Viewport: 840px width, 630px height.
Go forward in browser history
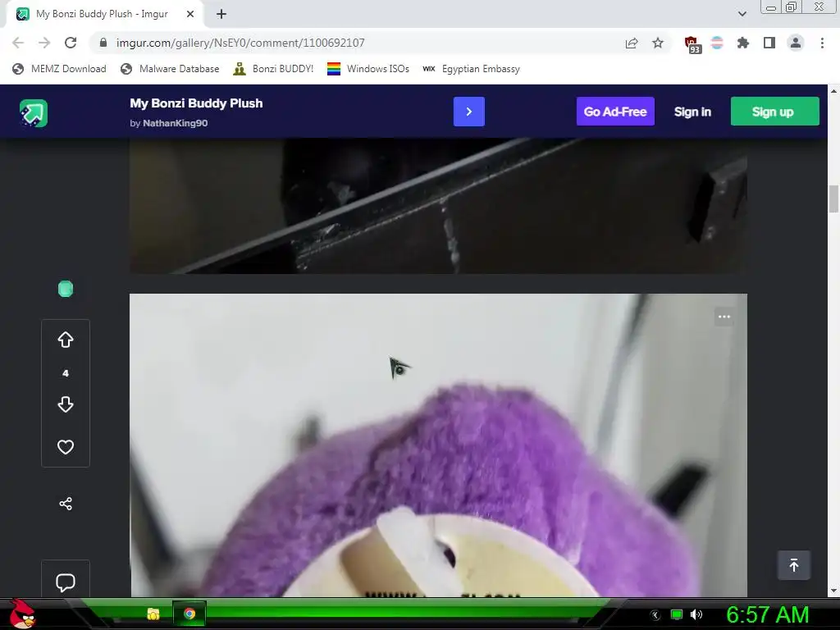tap(44, 43)
